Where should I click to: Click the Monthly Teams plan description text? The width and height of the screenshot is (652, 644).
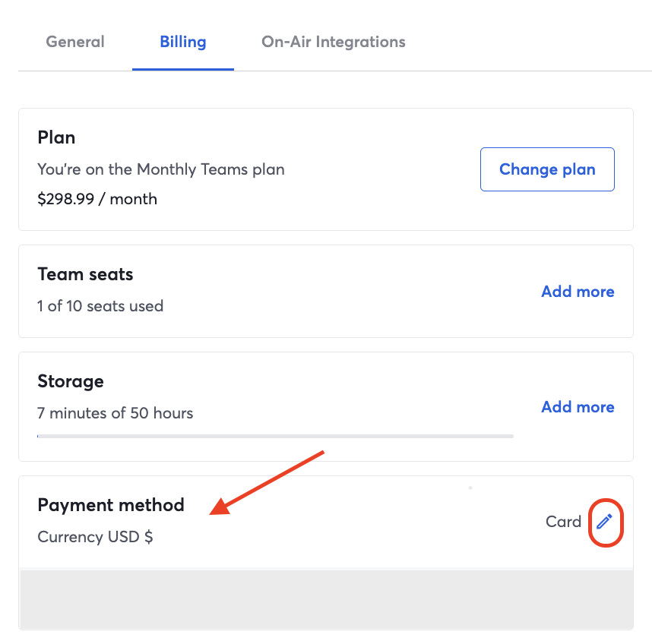161,169
